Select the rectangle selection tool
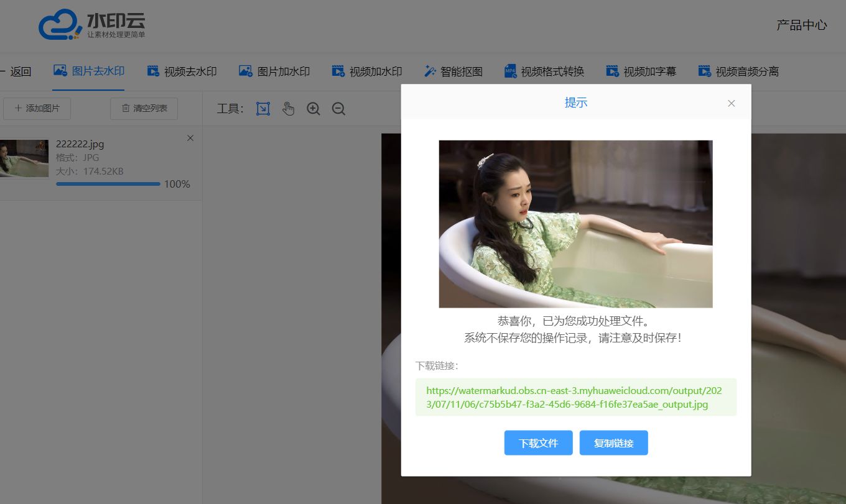The height and width of the screenshot is (504, 846). (x=263, y=108)
